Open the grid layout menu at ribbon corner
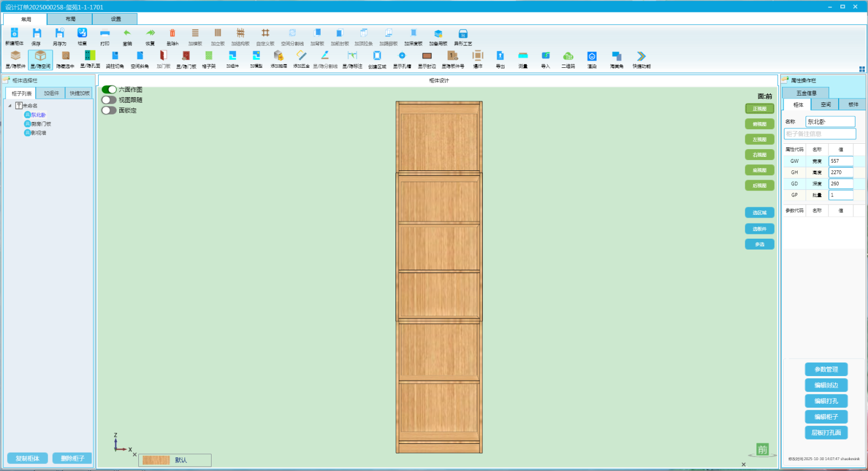Screen dimensions: 868x471 tap(861, 69)
